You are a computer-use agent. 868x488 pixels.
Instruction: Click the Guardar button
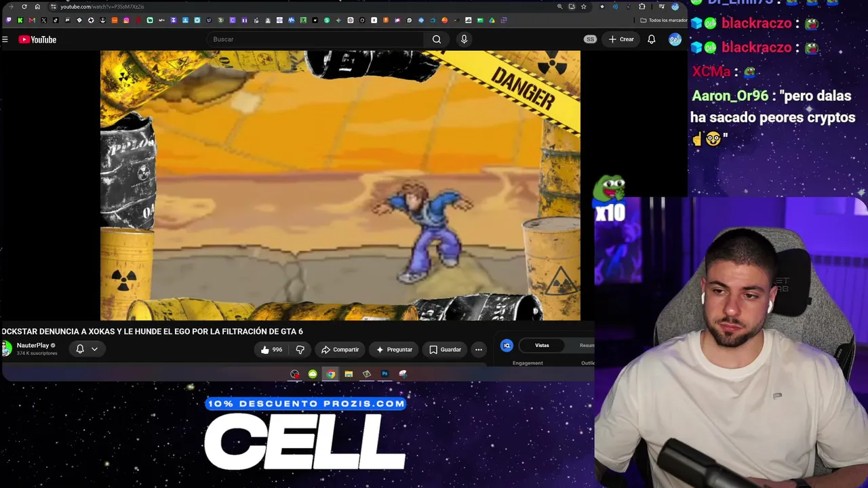(x=445, y=350)
